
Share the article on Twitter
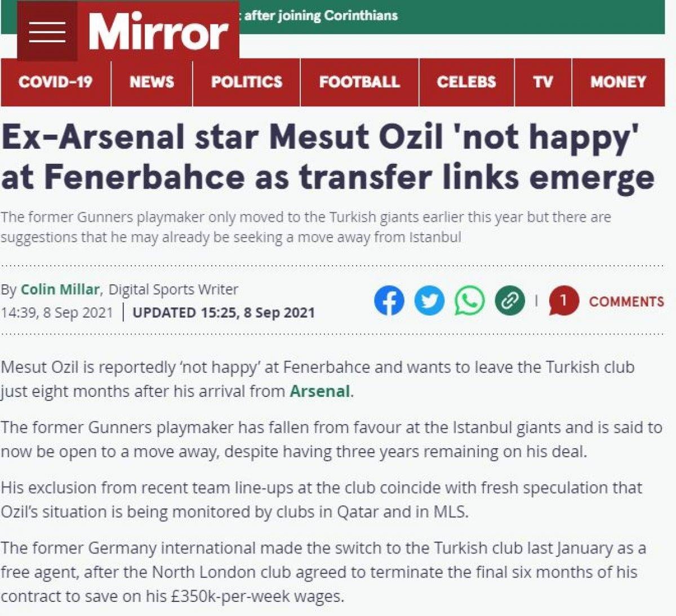(429, 301)
